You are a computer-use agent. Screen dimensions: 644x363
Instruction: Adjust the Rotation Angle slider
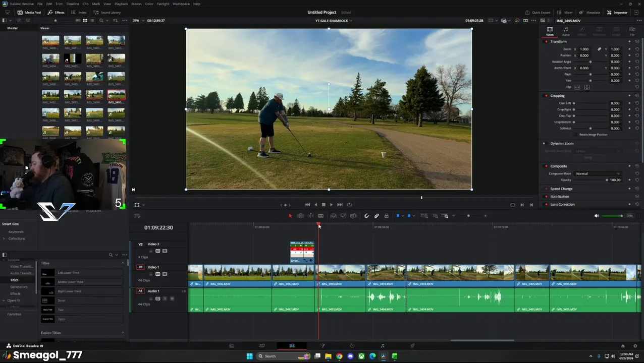(x=591, y=62)
